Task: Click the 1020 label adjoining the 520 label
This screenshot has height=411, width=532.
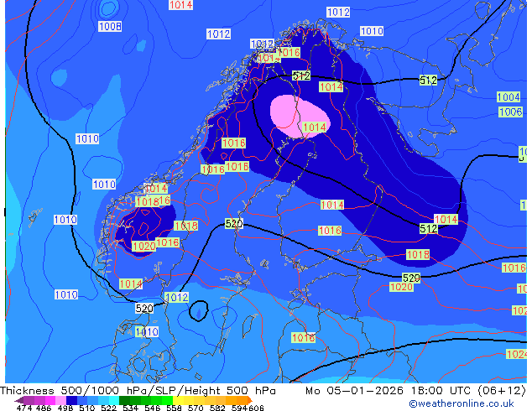Action: coord(401,287)
